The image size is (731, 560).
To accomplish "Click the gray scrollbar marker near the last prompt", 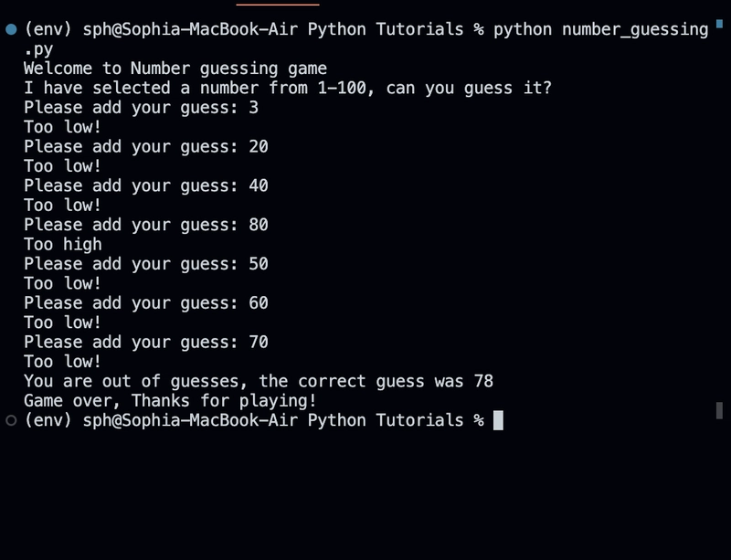I will click(719, 410).
